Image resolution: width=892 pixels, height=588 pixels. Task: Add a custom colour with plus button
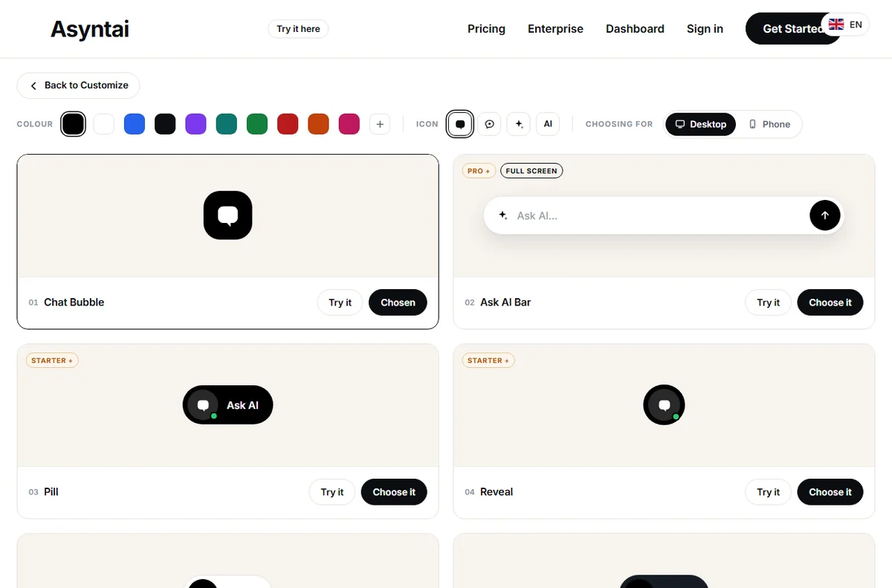(380, 124)
